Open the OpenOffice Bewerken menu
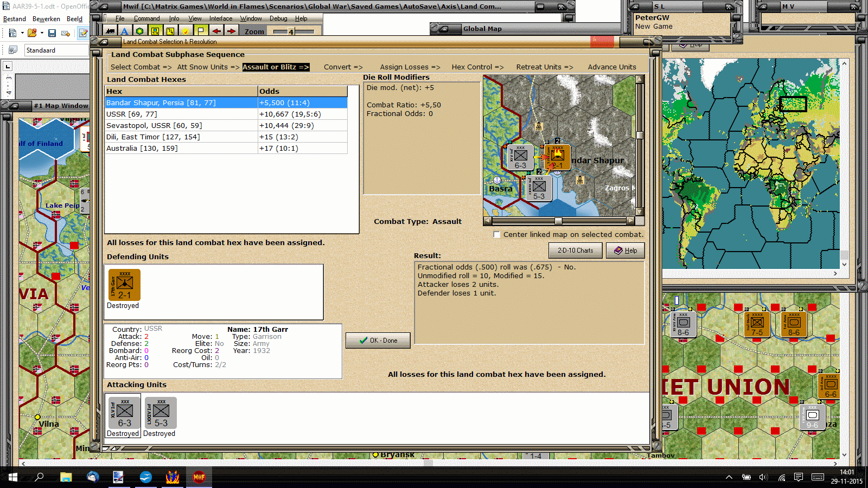 click(46, 19)
